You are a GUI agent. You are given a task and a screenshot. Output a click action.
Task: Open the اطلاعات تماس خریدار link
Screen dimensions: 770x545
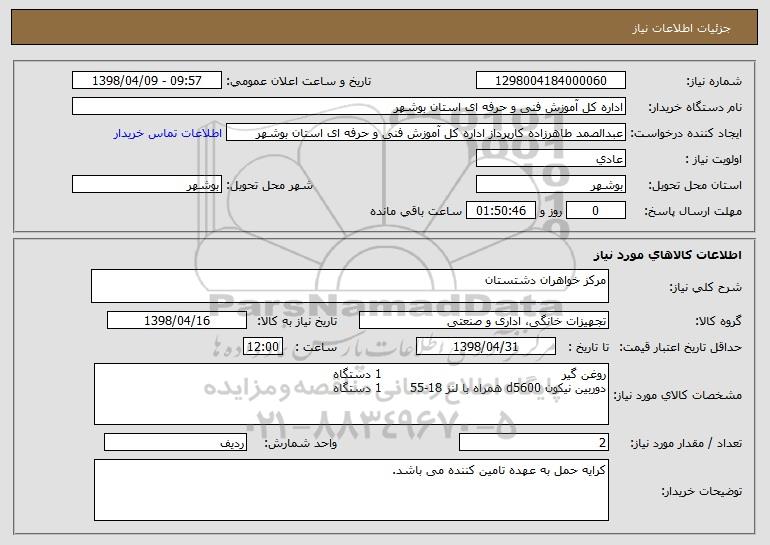[168, 133]
